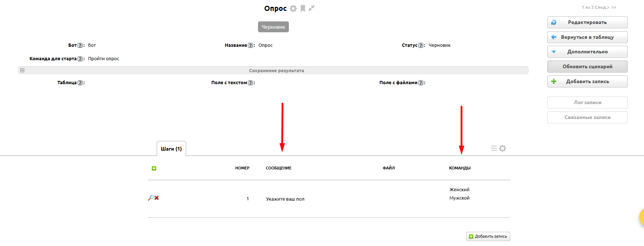Click green plus icon in steps table header
The image size is (644, 246).
(x=154, y=168)
